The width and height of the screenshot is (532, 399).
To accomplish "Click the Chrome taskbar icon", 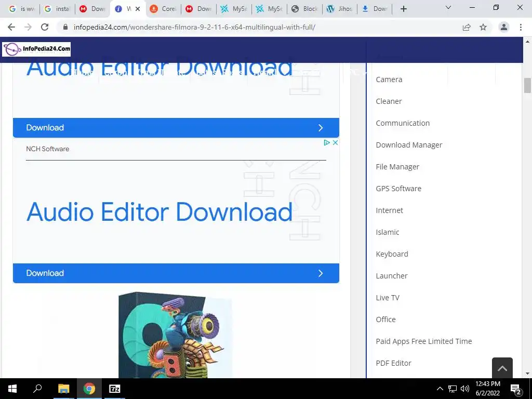I will 89,389.
